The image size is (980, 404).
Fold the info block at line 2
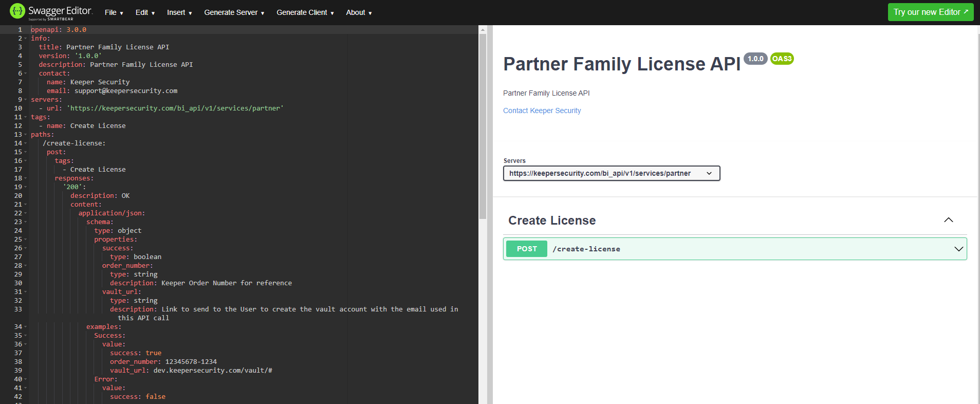(x=26, y=39)
